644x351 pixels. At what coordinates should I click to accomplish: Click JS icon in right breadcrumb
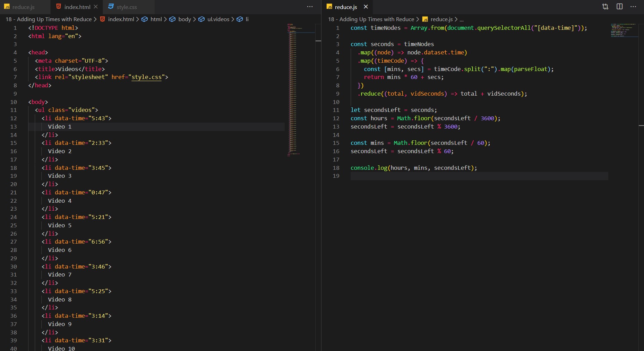pos(425,19)
